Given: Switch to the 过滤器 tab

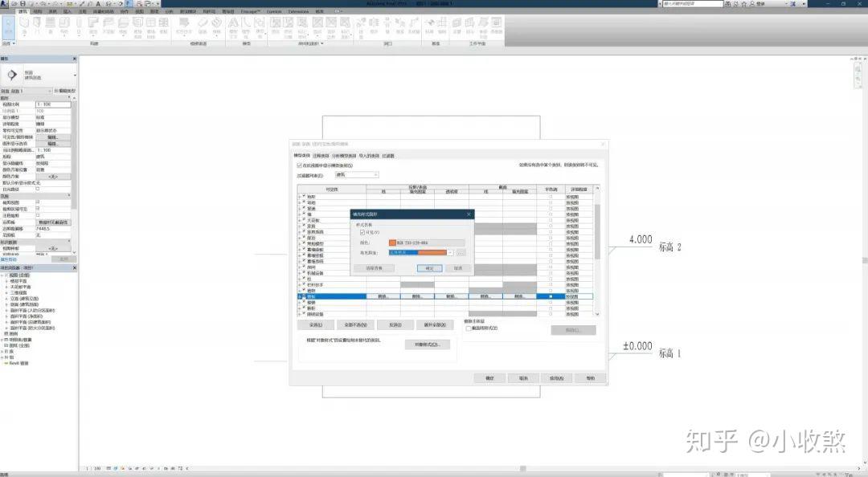Looking at the screenshot, I should pos(388,156).
